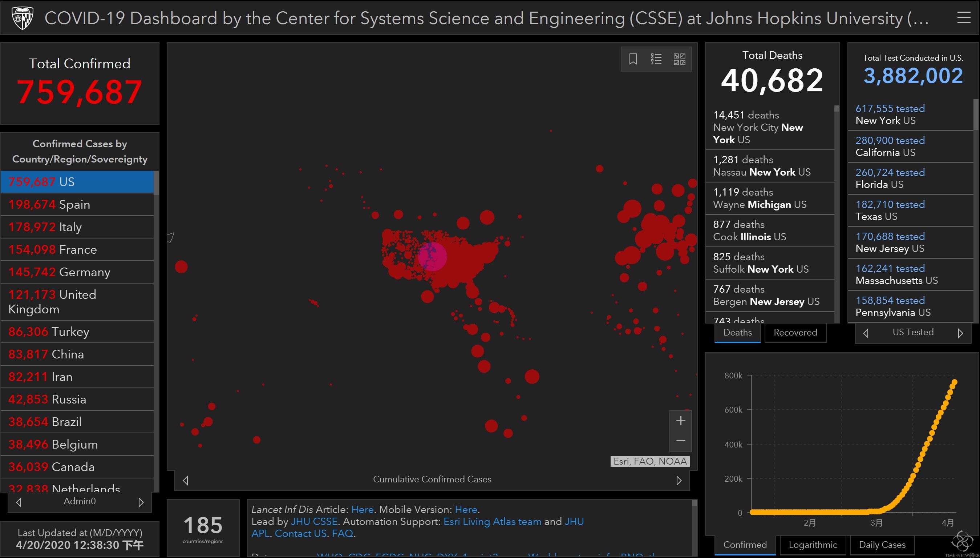This screenshot has height=558, width=980.
Task: Select Russia in the confirmed cases list
Action: [x=77, y=400]
